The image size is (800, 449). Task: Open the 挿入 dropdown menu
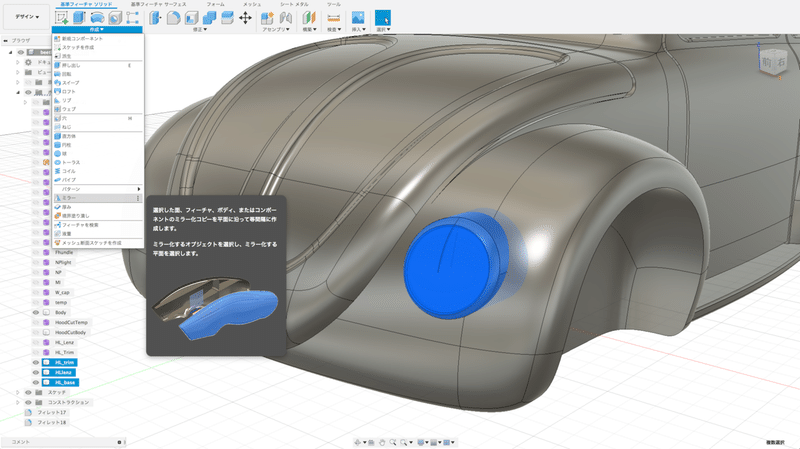coord(359,30)
